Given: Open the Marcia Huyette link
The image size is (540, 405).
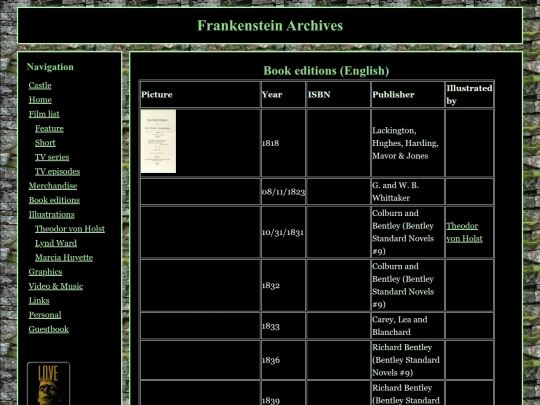Looking at the screenshot, I should coord(64,258).
